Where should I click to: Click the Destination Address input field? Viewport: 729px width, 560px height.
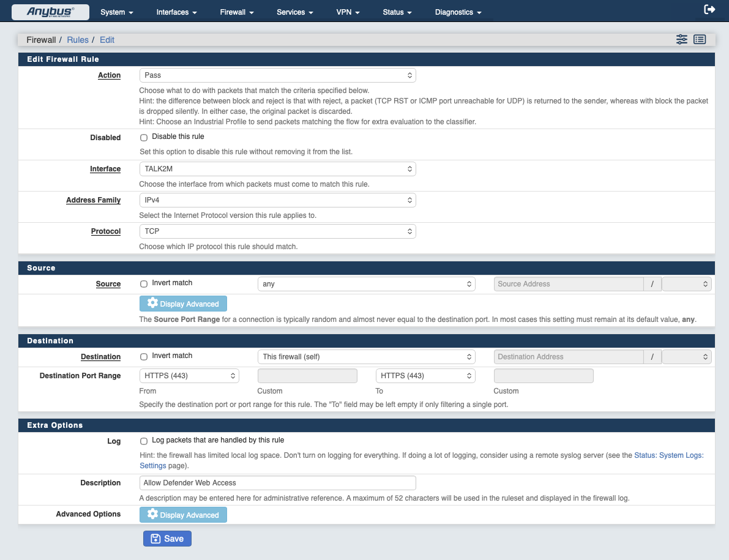(569, 357)
